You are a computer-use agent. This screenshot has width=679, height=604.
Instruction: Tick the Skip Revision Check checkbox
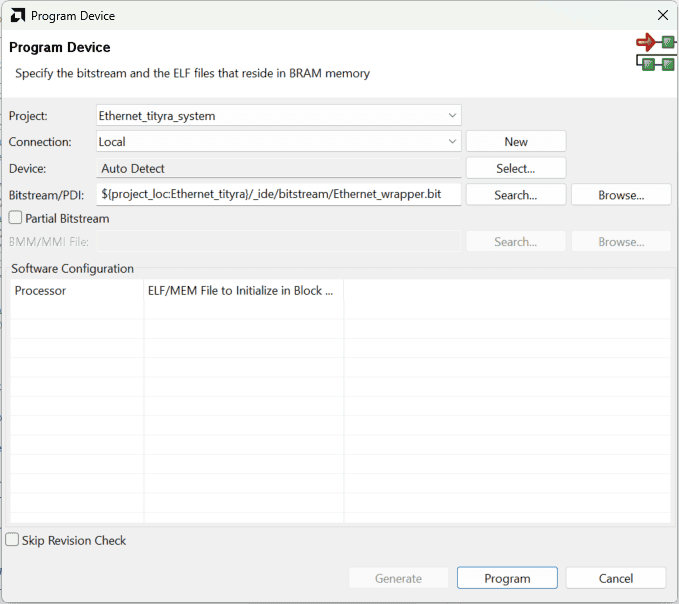click(x=13, y=540)
